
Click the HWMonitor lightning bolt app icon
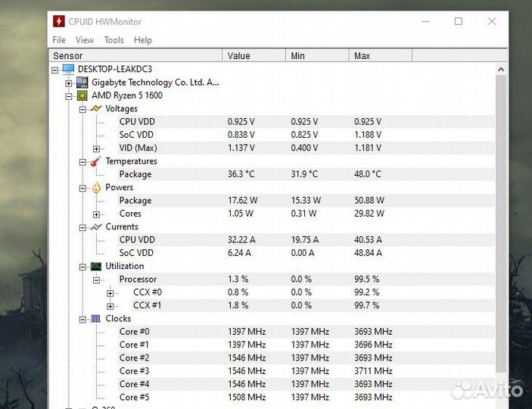point(59,21)
